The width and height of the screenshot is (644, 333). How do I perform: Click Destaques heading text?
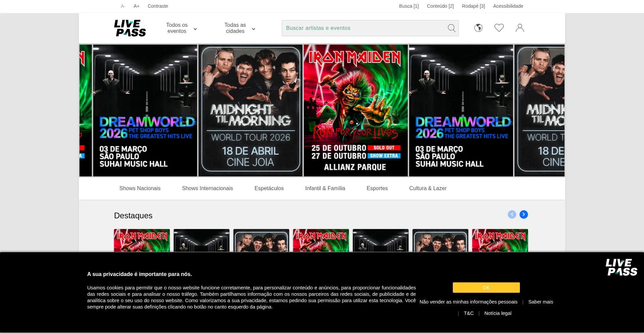tap(133, 216)
